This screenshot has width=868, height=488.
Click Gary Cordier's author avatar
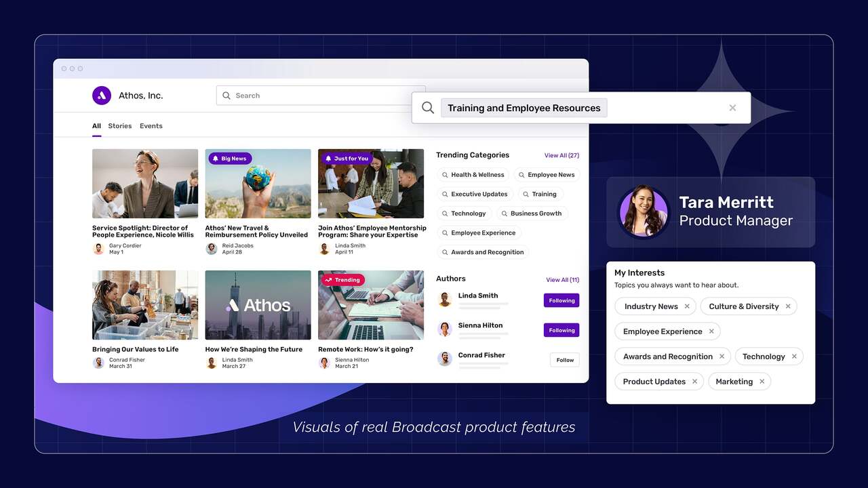coord(98,249)
